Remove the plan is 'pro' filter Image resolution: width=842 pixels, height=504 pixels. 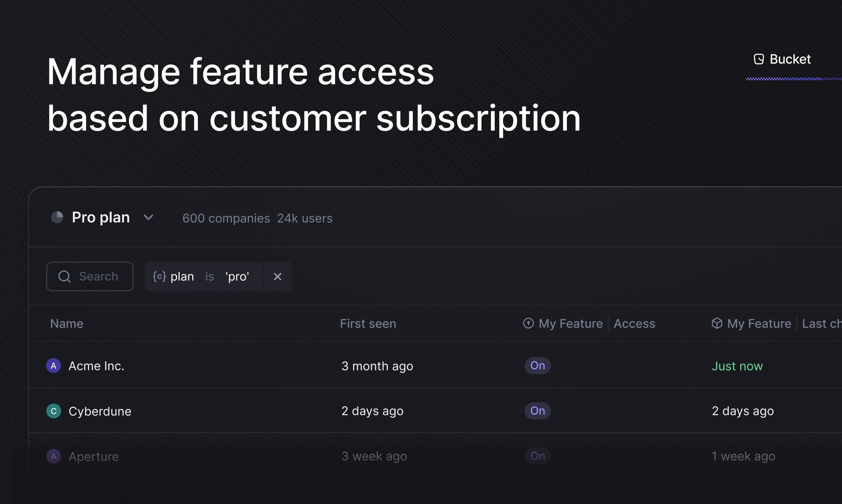pyautogui.click(x=278, y=276)
